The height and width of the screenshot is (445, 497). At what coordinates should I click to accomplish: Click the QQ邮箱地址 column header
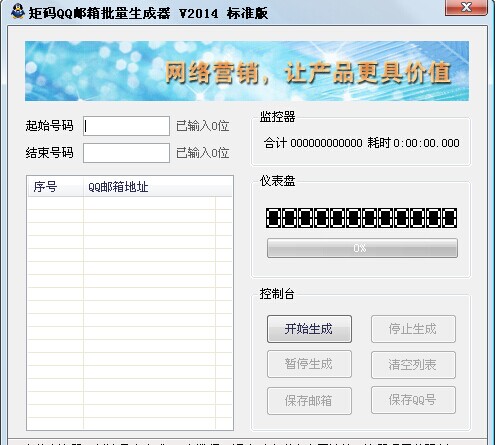(149, 187)
